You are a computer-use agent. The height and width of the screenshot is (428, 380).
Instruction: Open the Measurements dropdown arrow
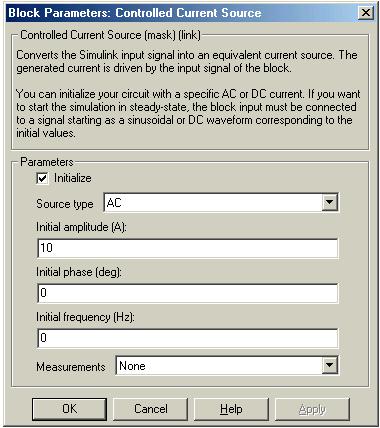pos(329,365)
